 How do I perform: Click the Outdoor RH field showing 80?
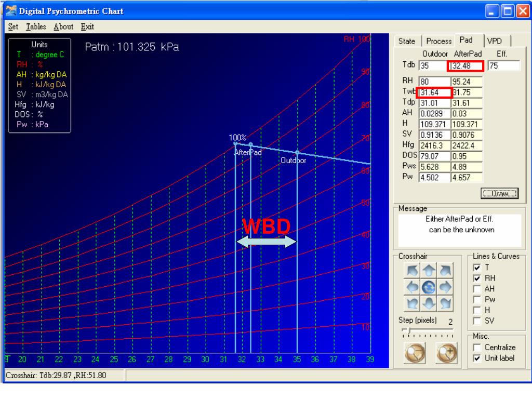(x=435, y=82)
